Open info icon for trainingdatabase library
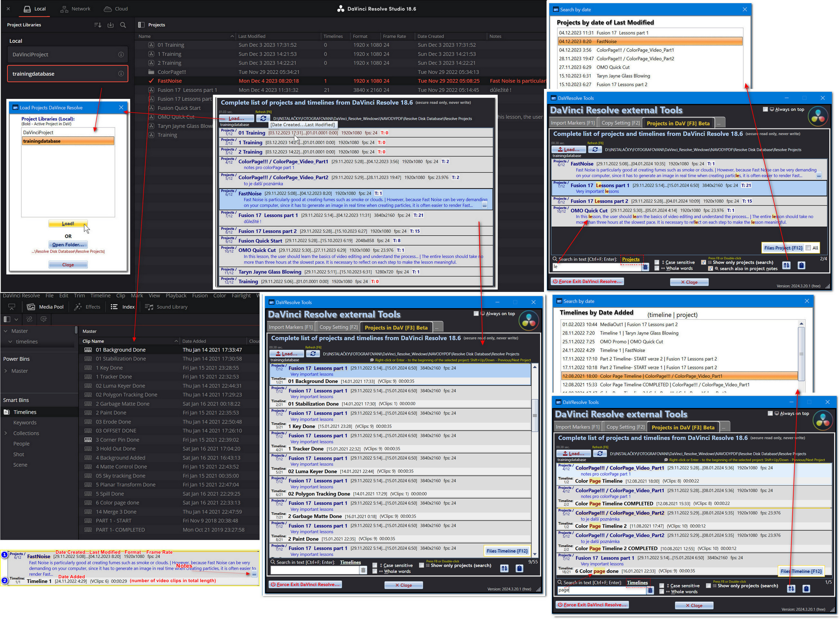The image size is (840, 619). 121,74
